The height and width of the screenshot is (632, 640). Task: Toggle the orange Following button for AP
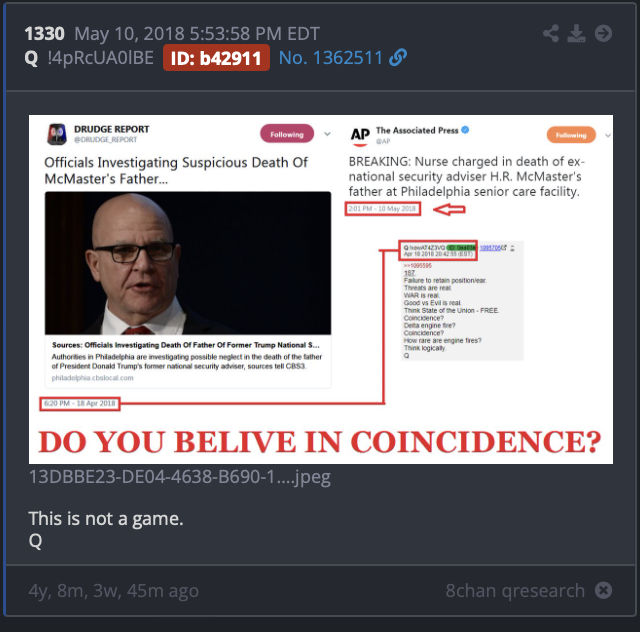pos(571,135)
